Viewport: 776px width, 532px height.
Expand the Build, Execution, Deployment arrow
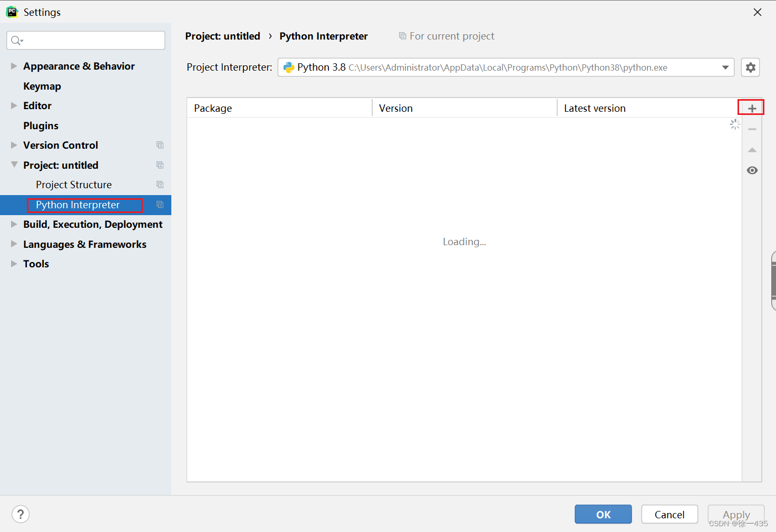click(14, 224)
